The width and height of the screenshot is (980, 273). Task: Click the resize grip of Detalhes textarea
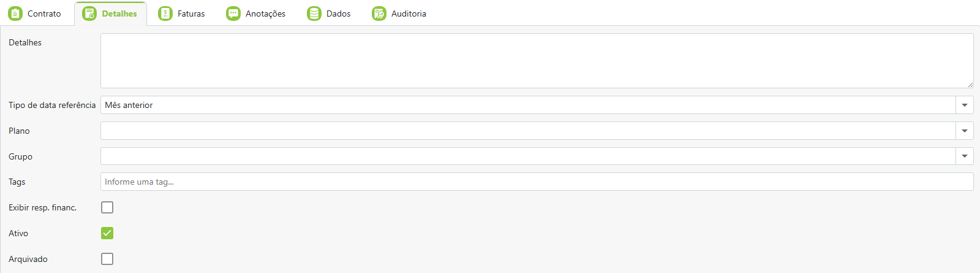(x=970, y=85)
